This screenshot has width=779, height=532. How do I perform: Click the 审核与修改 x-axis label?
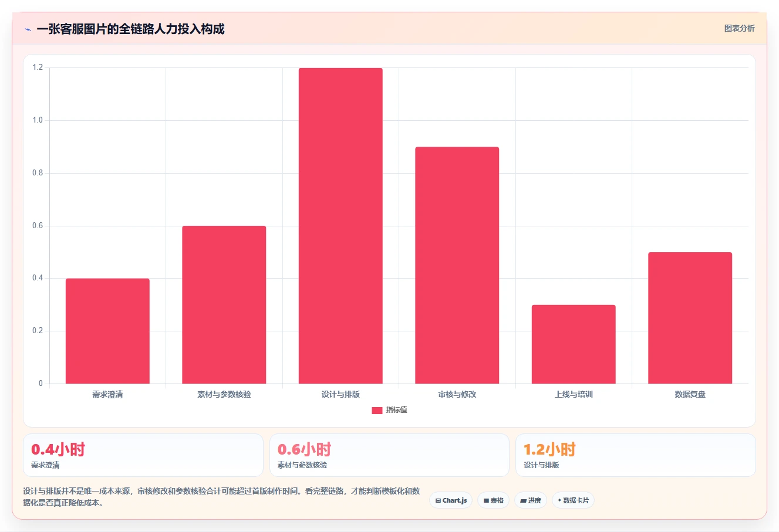[457, 395]
